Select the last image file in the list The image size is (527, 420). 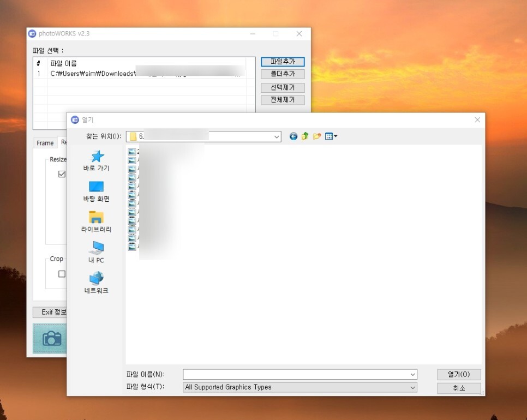pyautogui.click(x=132, y=247)
